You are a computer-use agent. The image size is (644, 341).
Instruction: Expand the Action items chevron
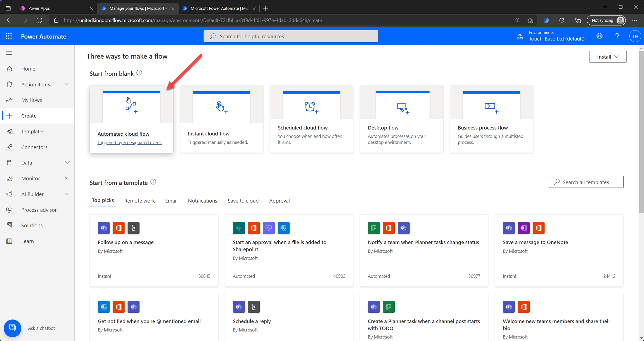(x=67, y=84)
